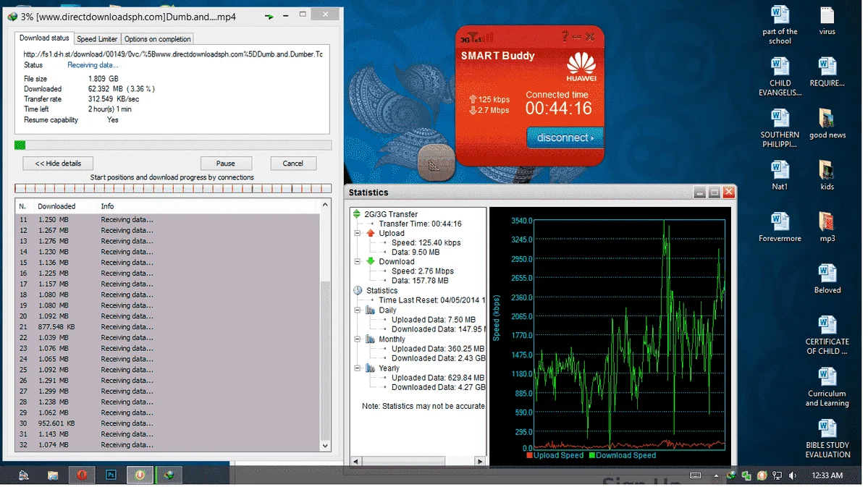Collapse the Daily statistics node
Viewport: 868px width, 487px height.
coord(358,310)
